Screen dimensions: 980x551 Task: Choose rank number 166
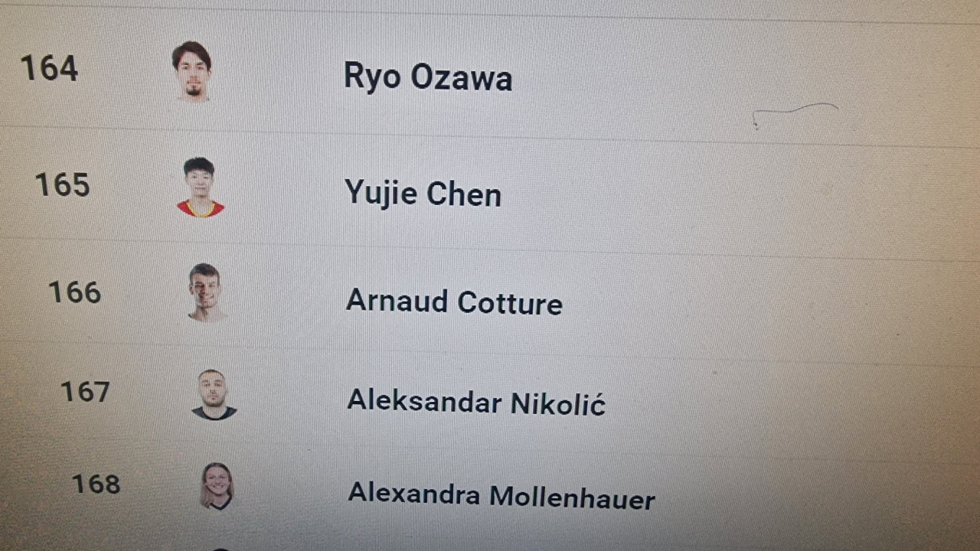[74, 292]
